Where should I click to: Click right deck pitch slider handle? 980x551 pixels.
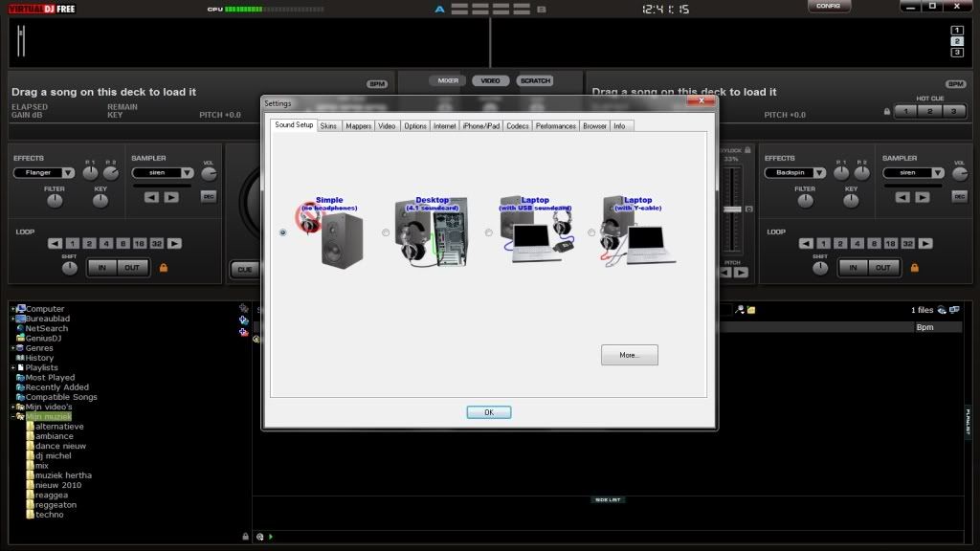(x=732, y=209)
